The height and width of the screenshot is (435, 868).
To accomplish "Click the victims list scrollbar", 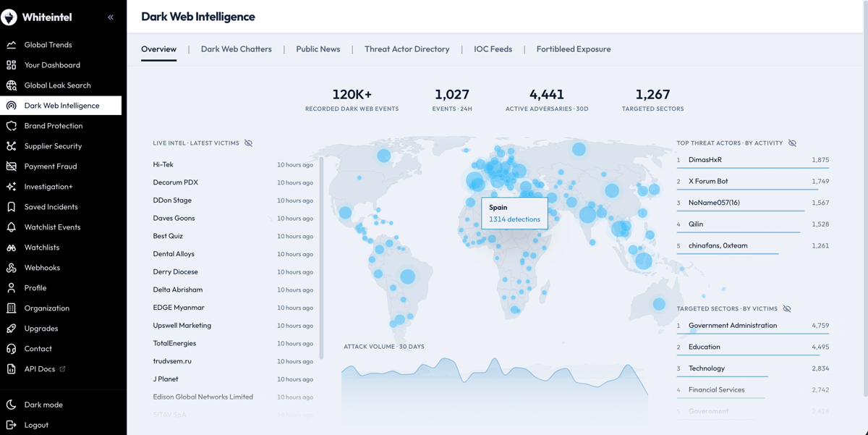I will tap(321, 257).
